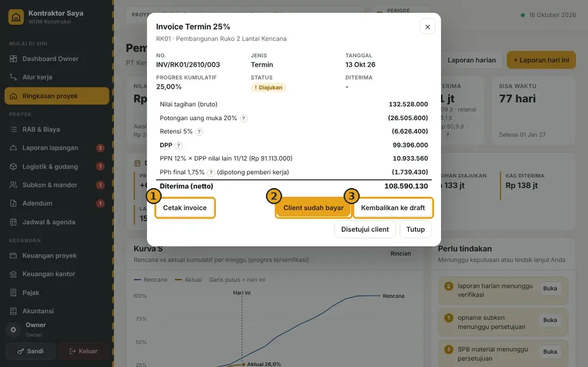Click the Laporan lapangan helmet icon
The image size is (588, 367).
(x=13, y=147)
